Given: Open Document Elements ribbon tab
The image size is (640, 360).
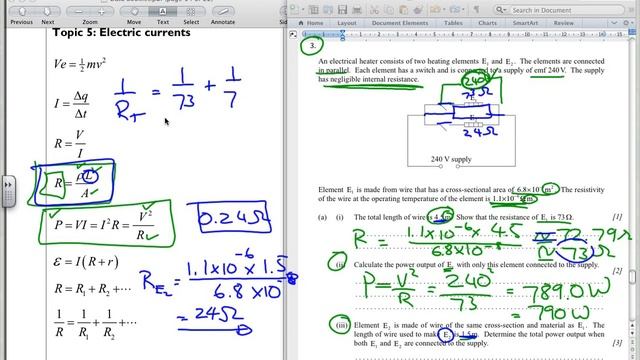Looking at the screenshot, I should 400,23.
